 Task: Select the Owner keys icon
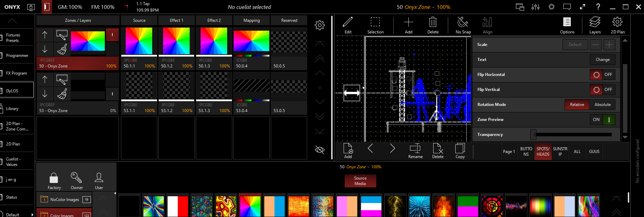[x=77, y=181]
